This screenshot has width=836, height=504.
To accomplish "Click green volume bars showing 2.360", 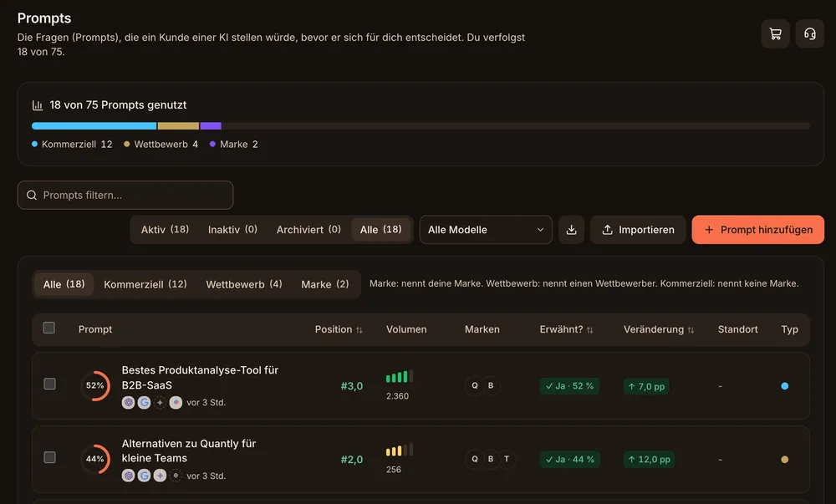I will click(400, 376).
